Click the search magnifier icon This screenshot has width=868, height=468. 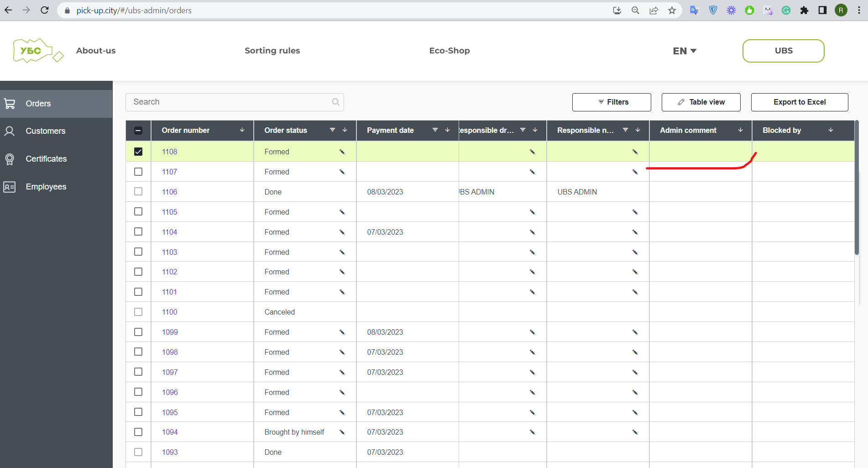tap(336, 102)
